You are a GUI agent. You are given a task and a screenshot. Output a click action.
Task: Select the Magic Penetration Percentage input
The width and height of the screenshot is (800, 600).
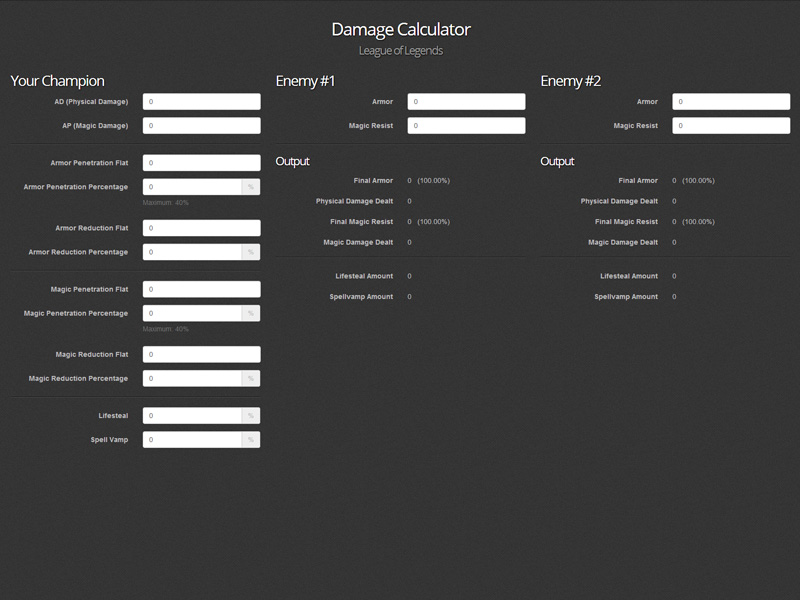click(x=192, y=313)
